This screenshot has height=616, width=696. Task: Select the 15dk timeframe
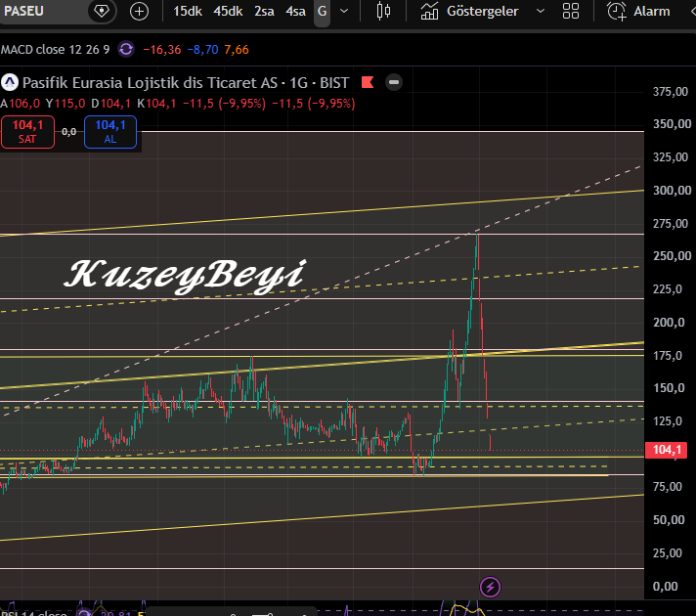(x=188, y=11)
